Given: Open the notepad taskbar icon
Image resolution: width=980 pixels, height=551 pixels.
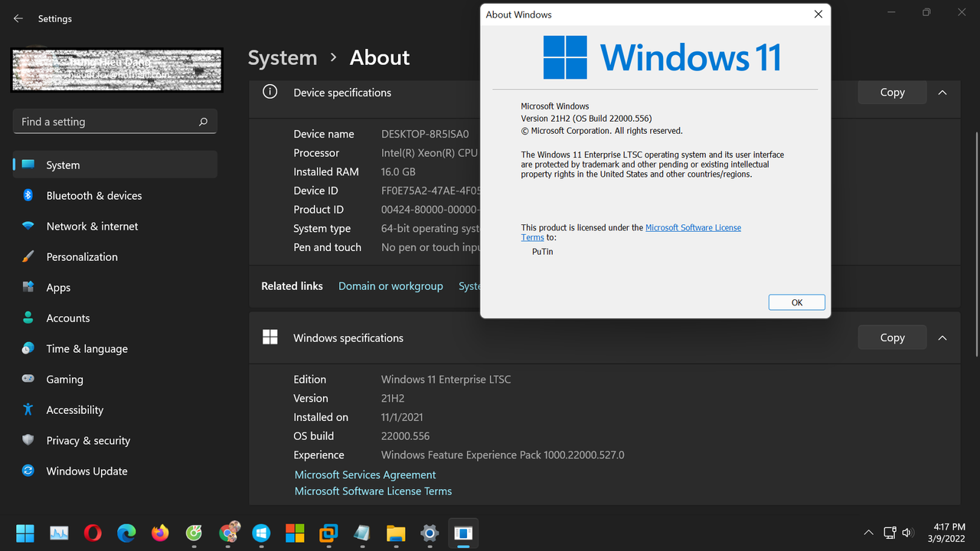Looking at the screenshot, I should pyautogui.click(x=362, y=533).
